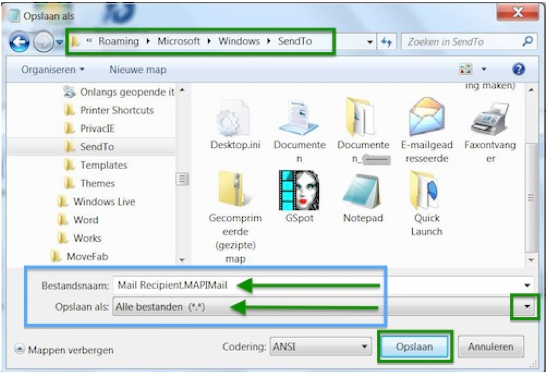The image size is (546, 372).
Task: Click the magnifier search icon
Action: click(528, 41)
